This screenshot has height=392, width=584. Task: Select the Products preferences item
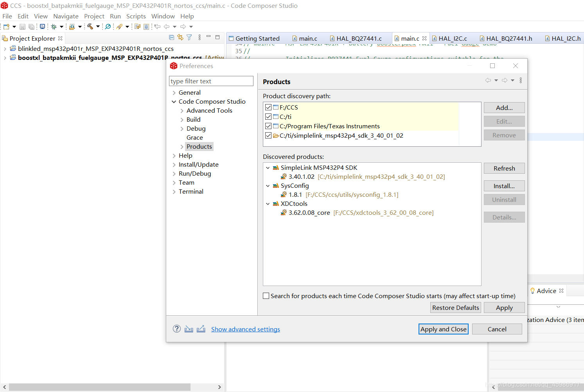point(199,147)
